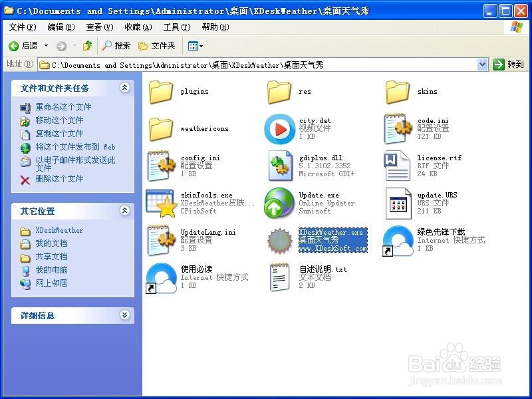Select the update.URS file icon
The width and height of the screenshot is (532, 399).
[x=398, y=203]
